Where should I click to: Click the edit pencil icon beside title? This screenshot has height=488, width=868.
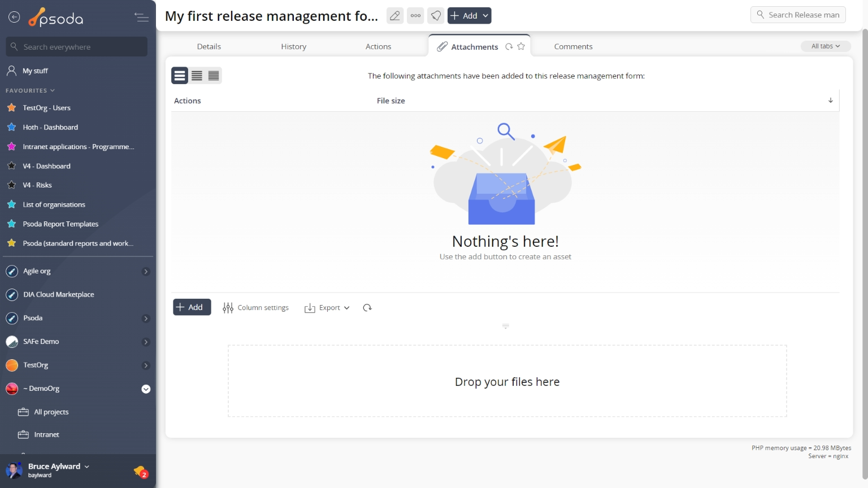395,16
